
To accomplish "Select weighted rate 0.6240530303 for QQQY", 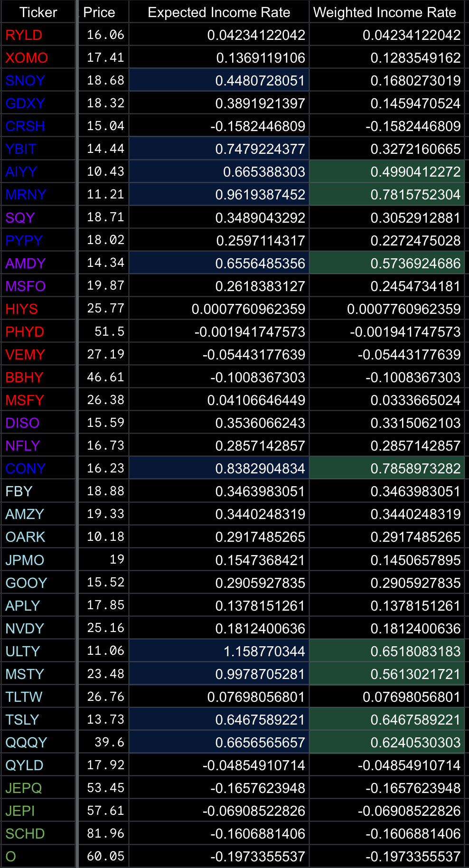I will (387, 742).
